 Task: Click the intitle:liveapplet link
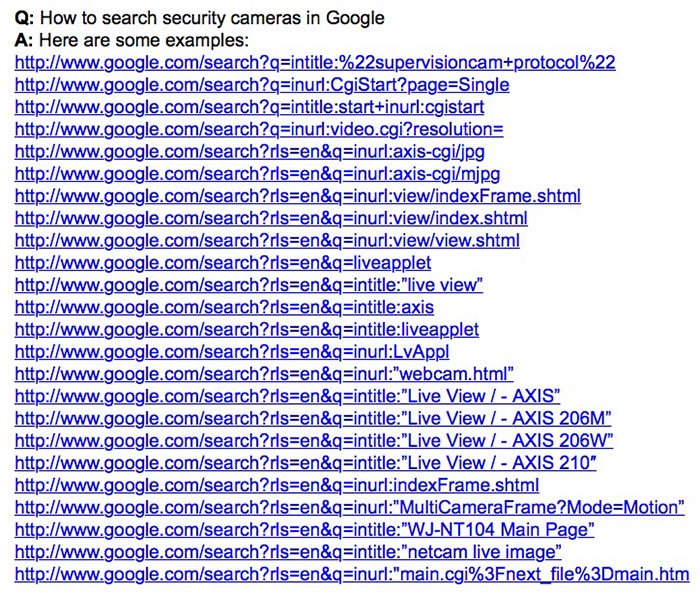(247, 329)
